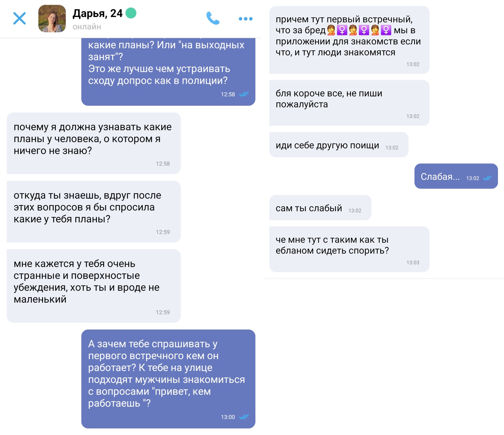Select message starting 'почему я должна узнавать'
The image size is (504, 435).
coord(94,143)
